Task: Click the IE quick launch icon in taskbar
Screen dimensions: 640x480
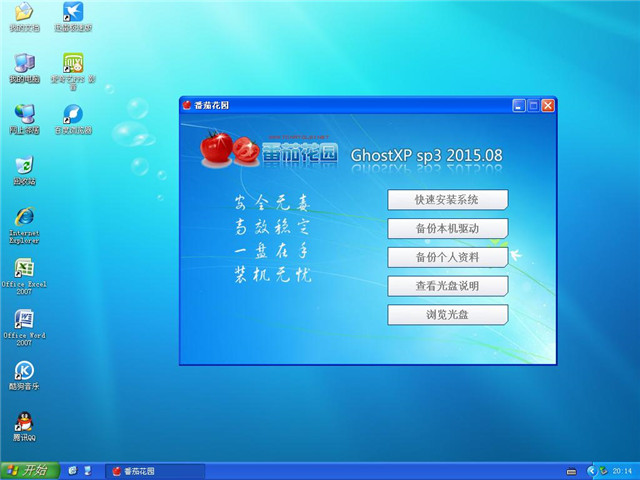Action: [x=73, y=471]
